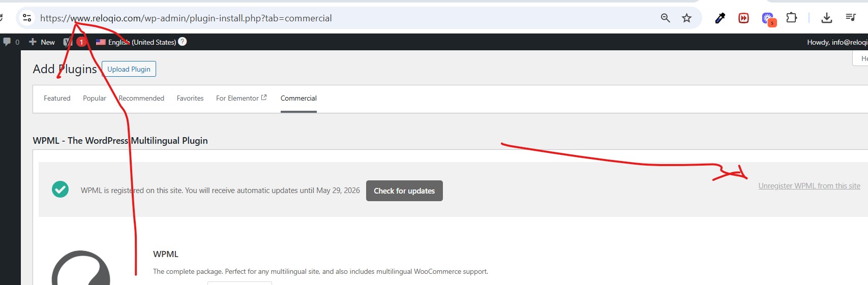Open the media controls playlist icon
Screen dimensions: 868x285
pos(851,18)
